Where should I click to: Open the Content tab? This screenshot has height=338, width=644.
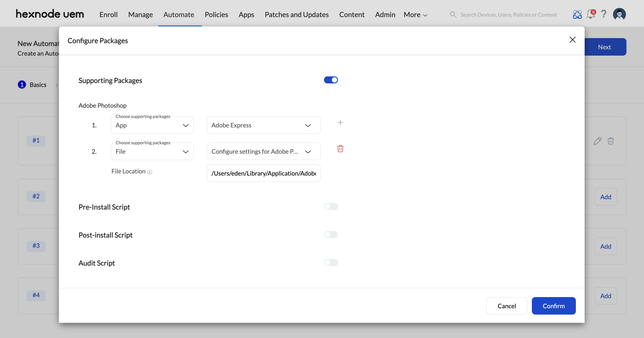pyautogui.click(x=352, y=14)
